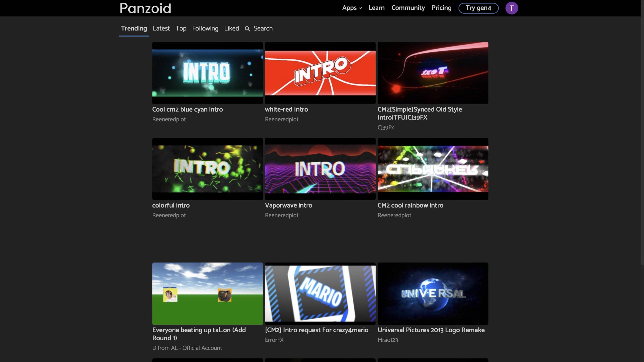Image resolution: width=644 pixels, height=362 pixels.
Task: Expand the Apps dropdown menu
Action: click(x=352, y=8)
